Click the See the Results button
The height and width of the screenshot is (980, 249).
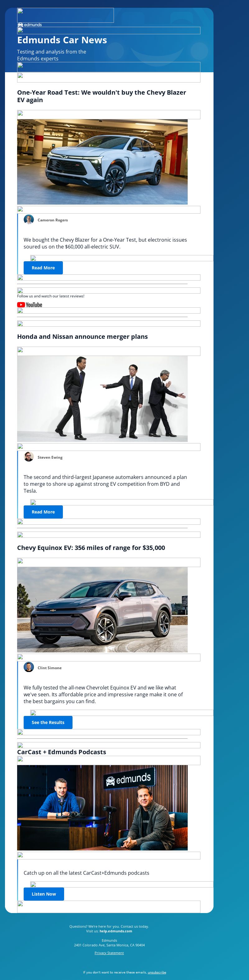pos(48,722)
